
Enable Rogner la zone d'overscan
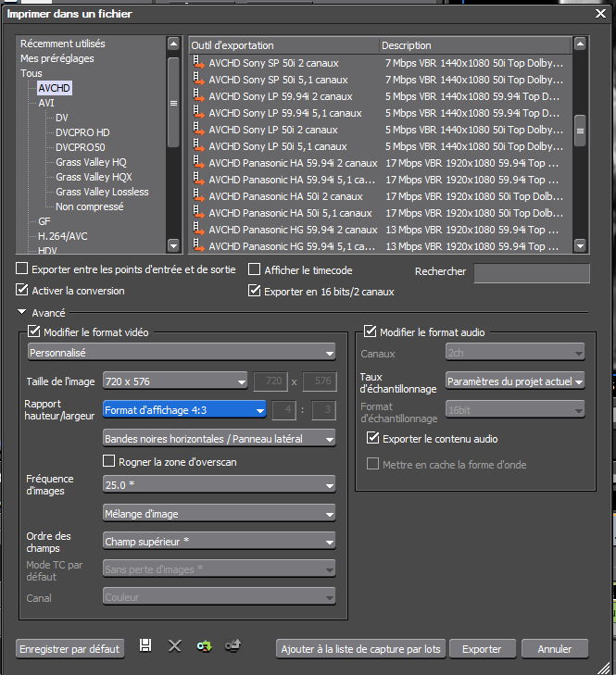point(108,461)
